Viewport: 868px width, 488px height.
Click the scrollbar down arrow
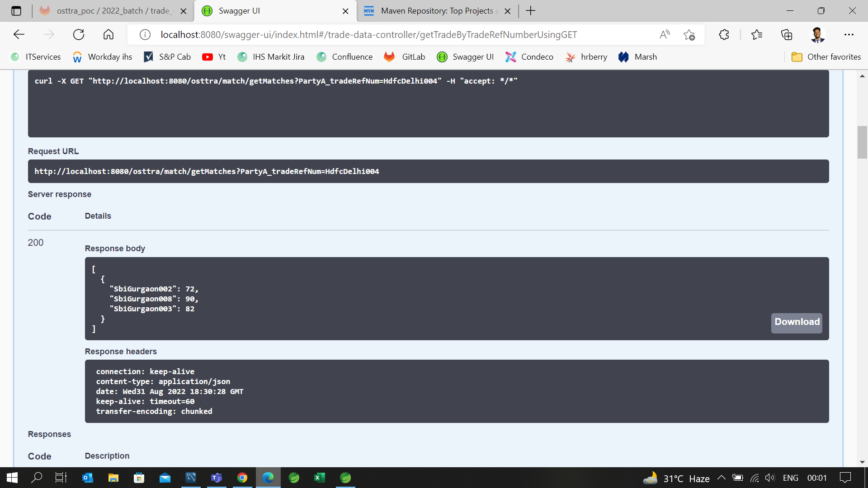point(862,462)
